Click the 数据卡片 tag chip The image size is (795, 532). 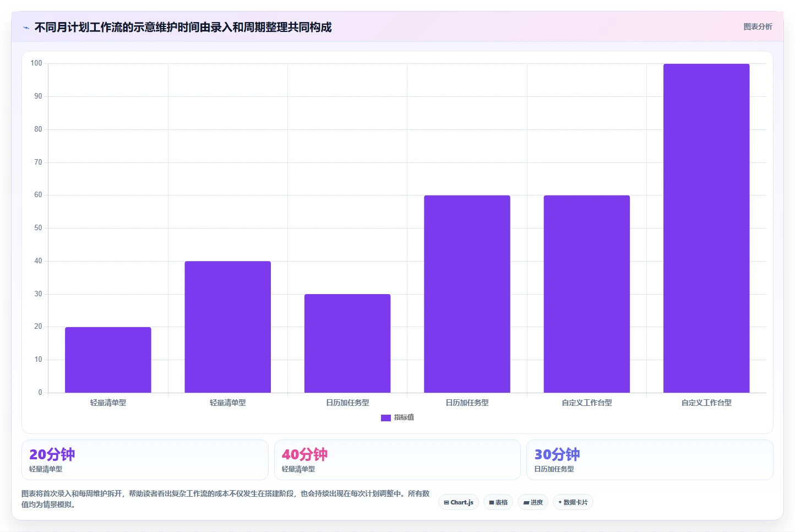coord(573,502)
